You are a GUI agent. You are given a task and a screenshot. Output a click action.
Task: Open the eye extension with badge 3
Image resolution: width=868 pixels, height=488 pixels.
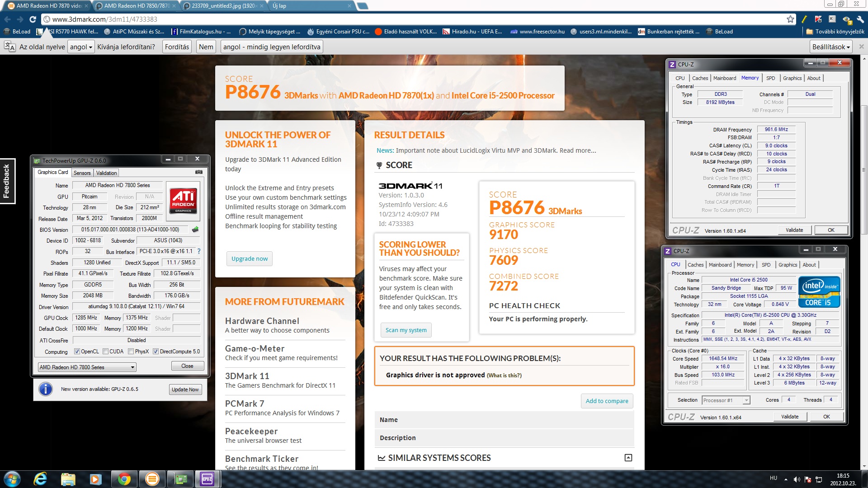point(847,19)
